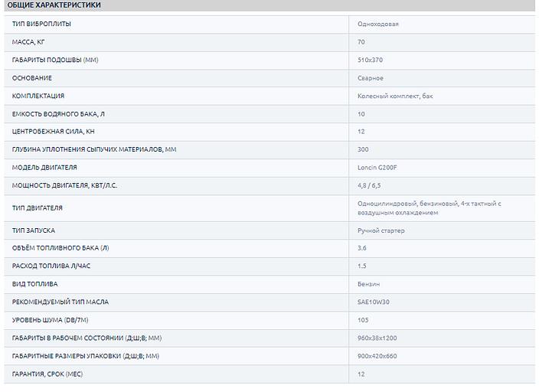Select the "МАССА, КГ" label

pyautogui.click(x=30, y=41)
